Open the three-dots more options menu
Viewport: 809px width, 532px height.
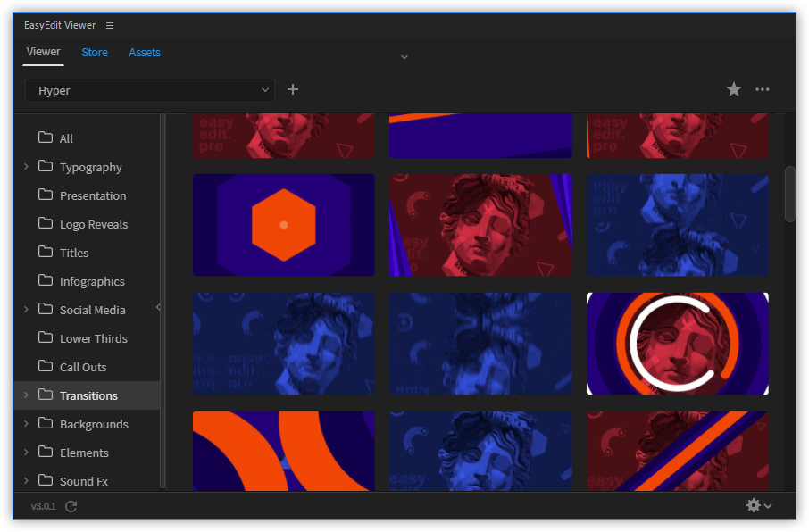tap(762, 89)
